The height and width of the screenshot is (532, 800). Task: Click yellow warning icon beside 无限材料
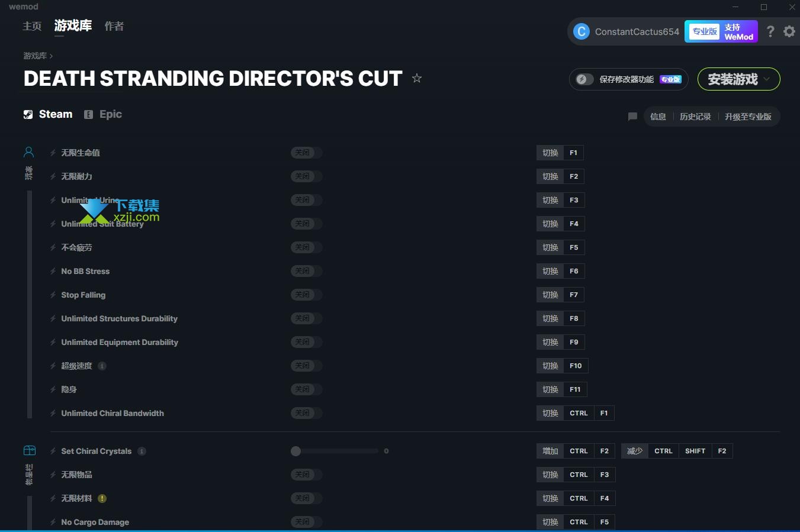(x=102, y=498)
